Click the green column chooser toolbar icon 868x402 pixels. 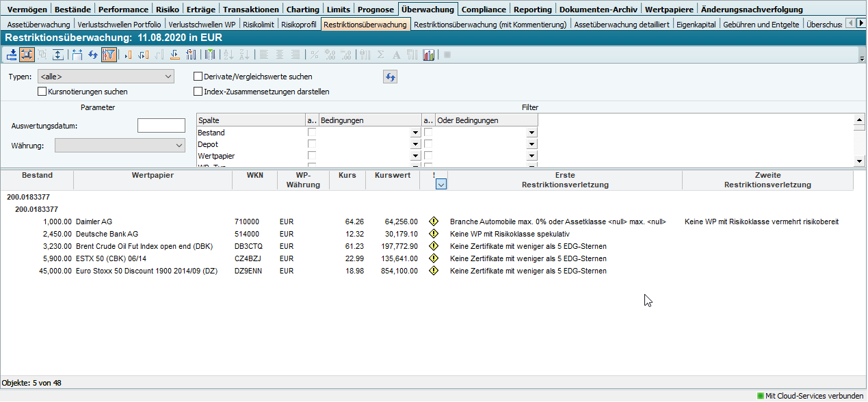tap(210, 55)
